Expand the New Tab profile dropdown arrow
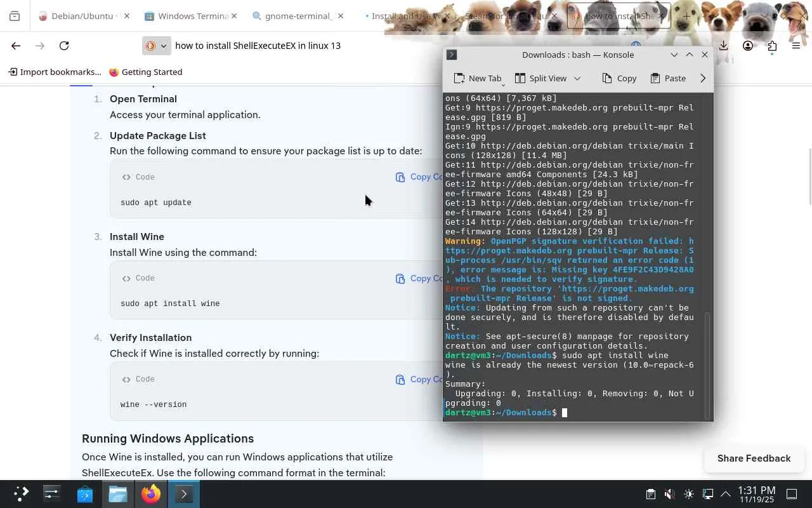This screenshot has height=508, width=812. tap(503, 84)
